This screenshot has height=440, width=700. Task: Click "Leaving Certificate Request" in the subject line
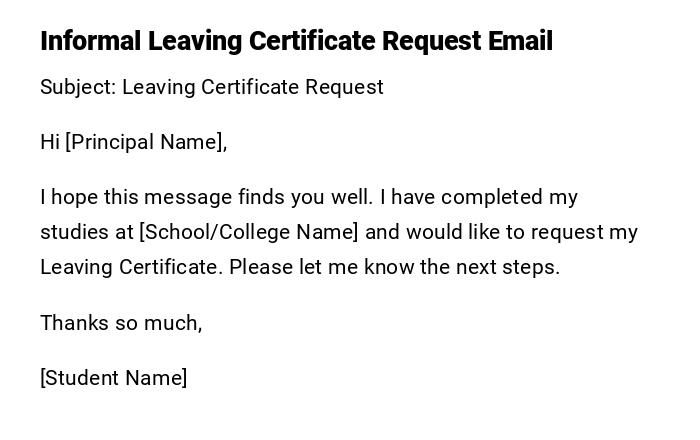pos(253,87)
